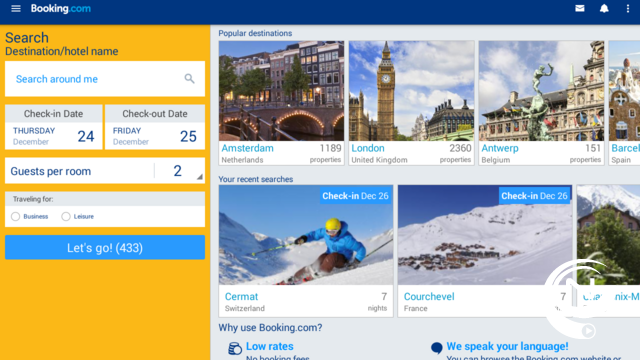Click the 'Check-in Dec 26' badge on Cermat

pos(355,196)
